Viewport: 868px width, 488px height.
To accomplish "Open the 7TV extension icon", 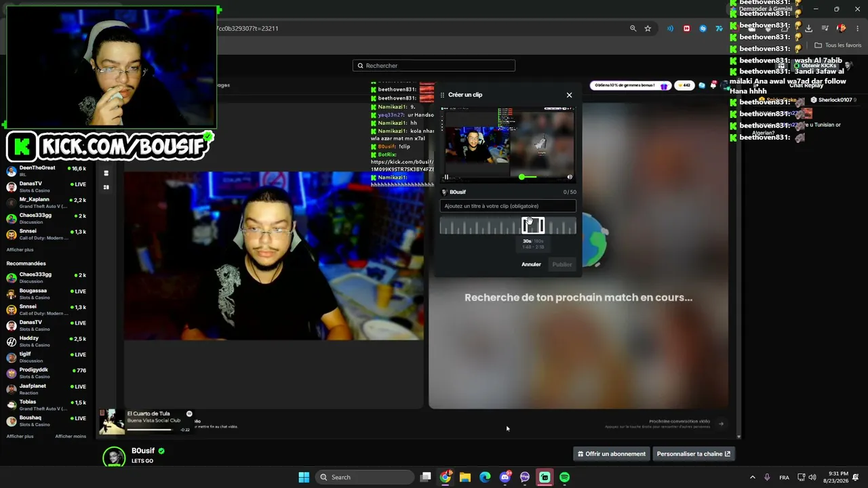I will pyautogui.click(x=719, y=28).
